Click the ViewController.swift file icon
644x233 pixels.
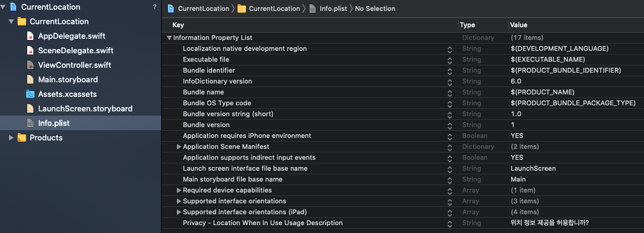30,65
